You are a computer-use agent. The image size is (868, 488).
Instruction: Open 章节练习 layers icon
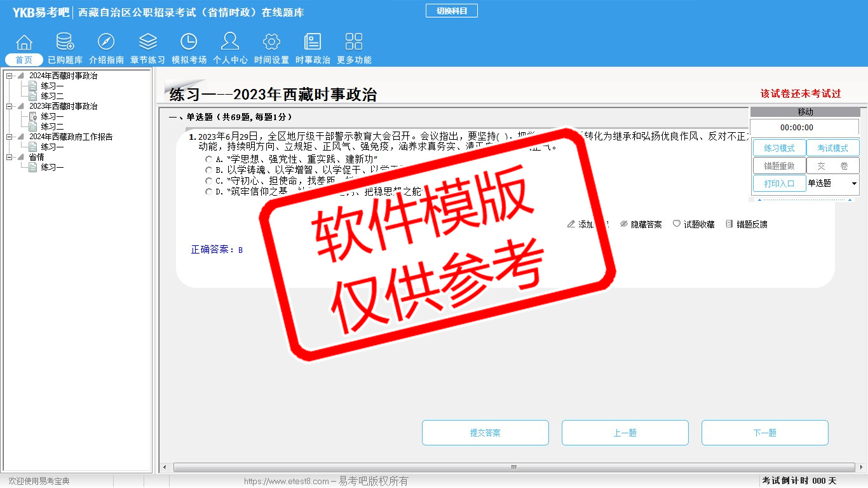point(147,42)
